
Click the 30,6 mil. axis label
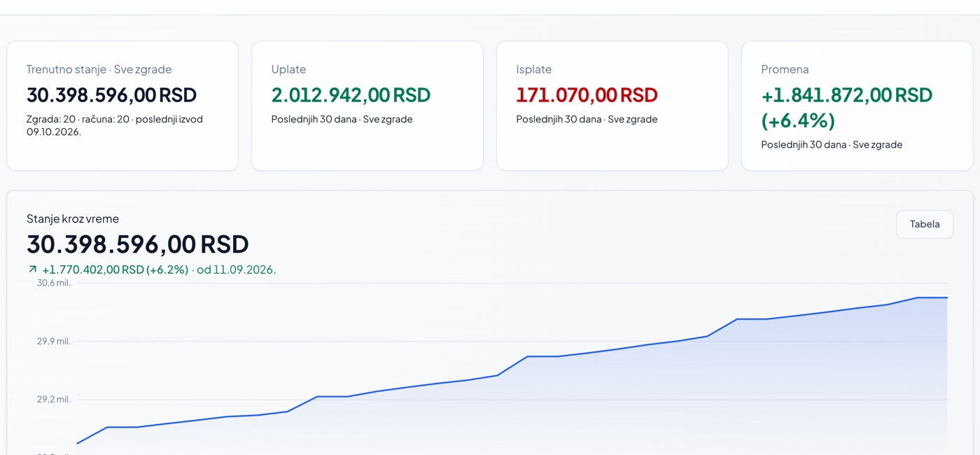[x=54, y=283]
